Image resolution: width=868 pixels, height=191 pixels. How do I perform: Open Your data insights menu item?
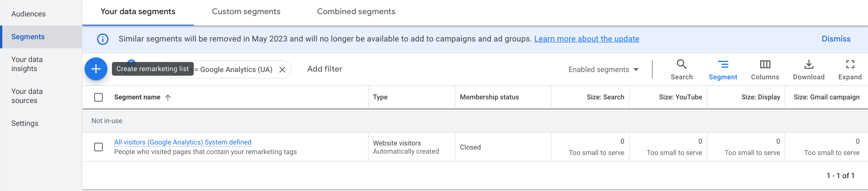click(x=27, y=64)
